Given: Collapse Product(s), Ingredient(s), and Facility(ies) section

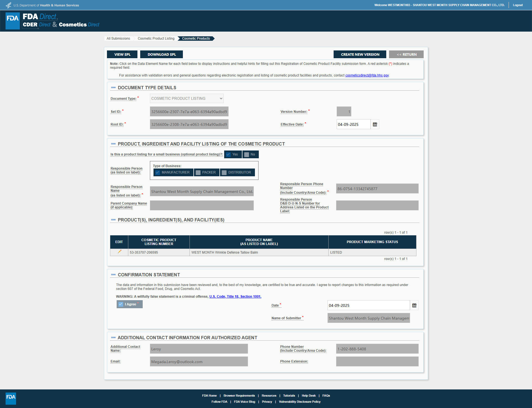Looking at the screenshot, I should coord(113,220).
